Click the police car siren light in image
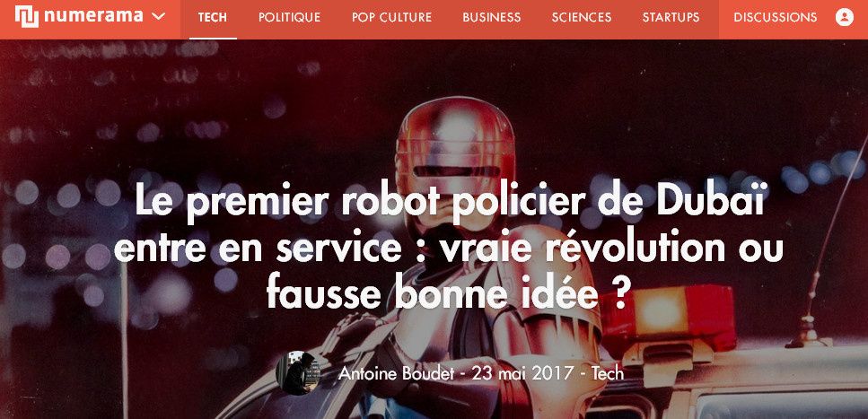868x419 pixels. (x=667, y=313)
